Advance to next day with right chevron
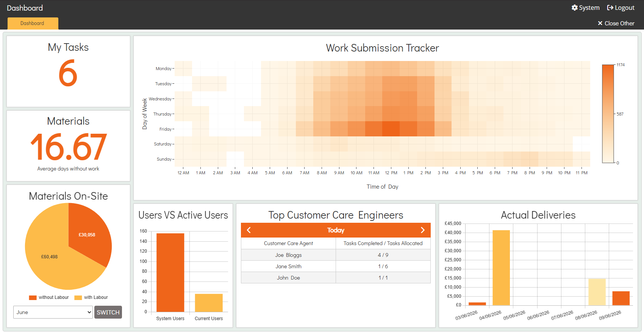 click(423, 230)
